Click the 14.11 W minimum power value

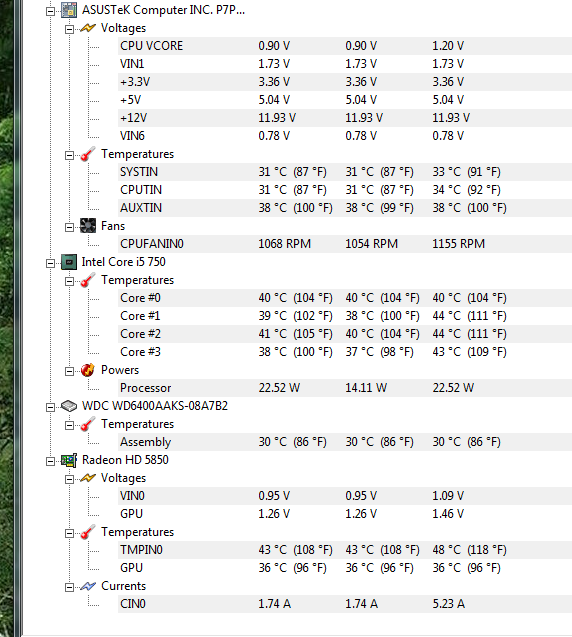pos(366,388)
